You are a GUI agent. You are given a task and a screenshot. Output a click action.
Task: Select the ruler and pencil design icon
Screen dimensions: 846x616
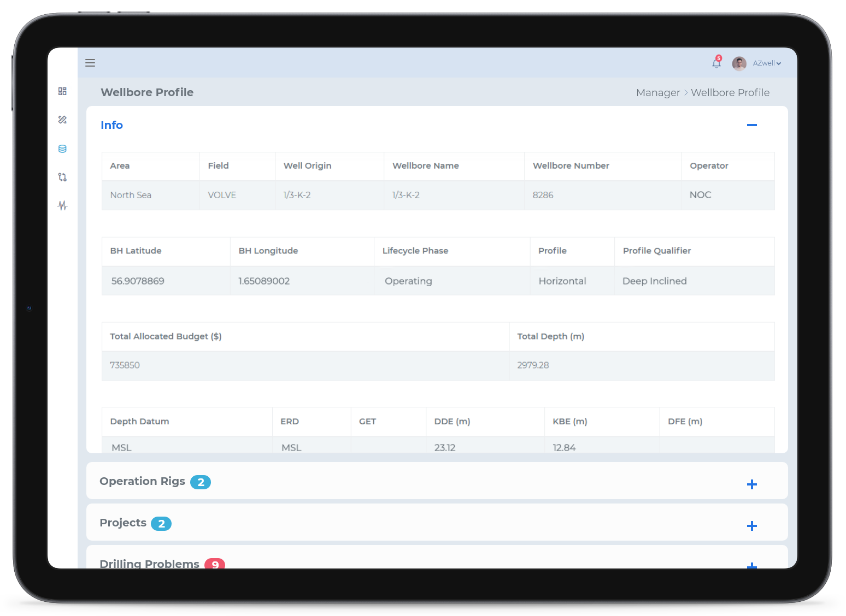[62, 120]
